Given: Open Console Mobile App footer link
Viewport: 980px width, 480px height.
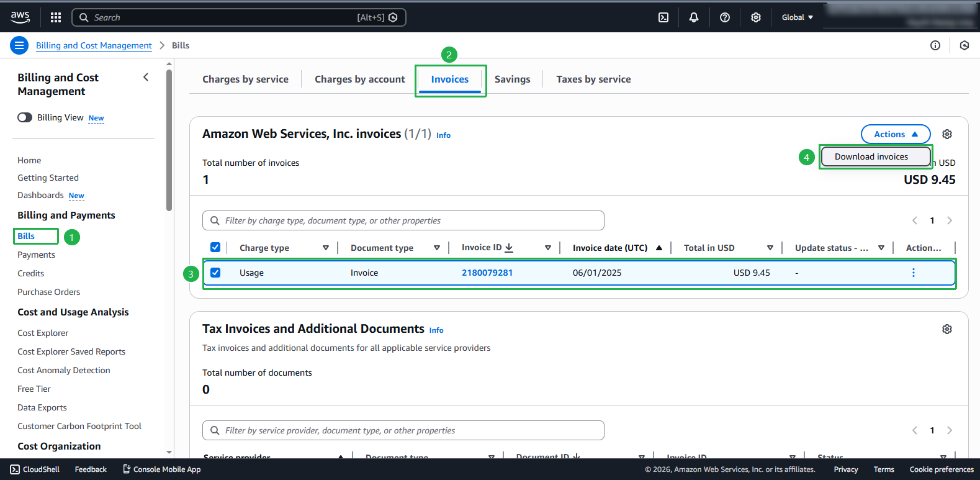Looking at the screenshot, I should [x=161, y=469].
